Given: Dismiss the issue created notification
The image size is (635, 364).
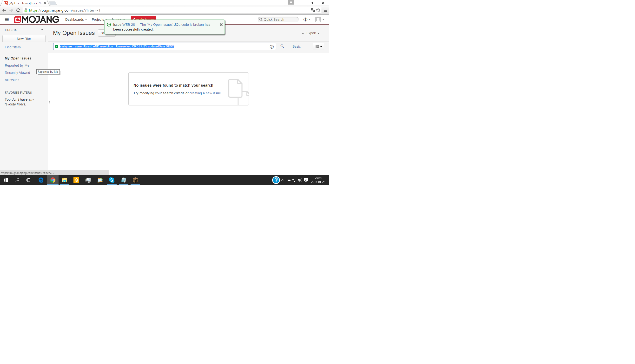Looking at the screenshot, I should tap(221, 25).
